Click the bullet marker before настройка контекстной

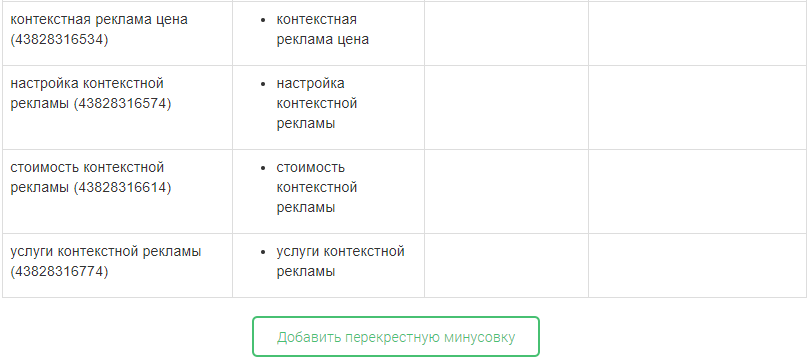tap(264, 84)
